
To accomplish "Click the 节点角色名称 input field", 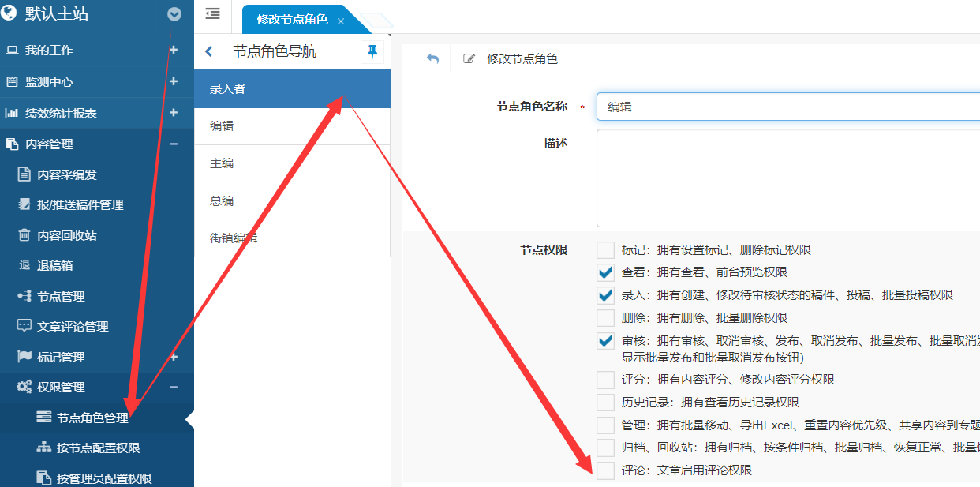I will [x=789, y=107].
